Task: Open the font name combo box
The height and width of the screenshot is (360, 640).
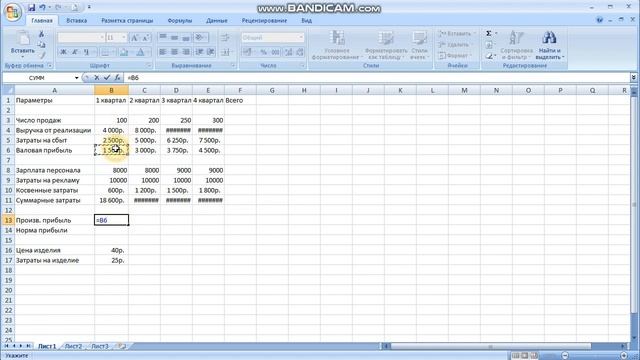Action: click(x=81, y=38)
